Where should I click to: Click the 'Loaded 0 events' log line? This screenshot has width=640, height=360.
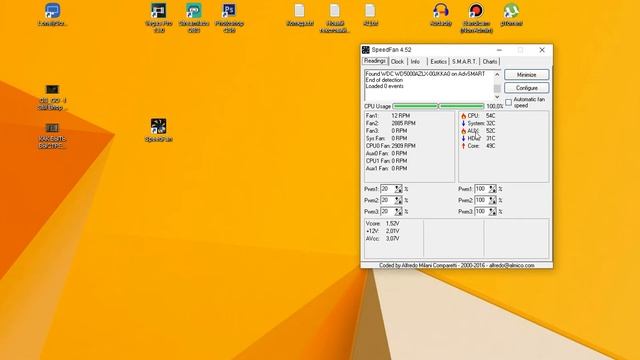click(384, 86)
